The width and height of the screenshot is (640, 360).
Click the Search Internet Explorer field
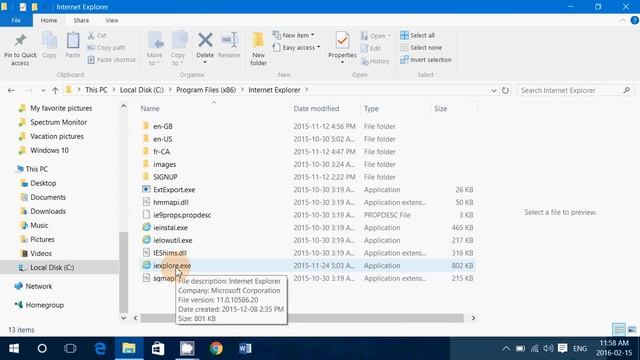576,90
